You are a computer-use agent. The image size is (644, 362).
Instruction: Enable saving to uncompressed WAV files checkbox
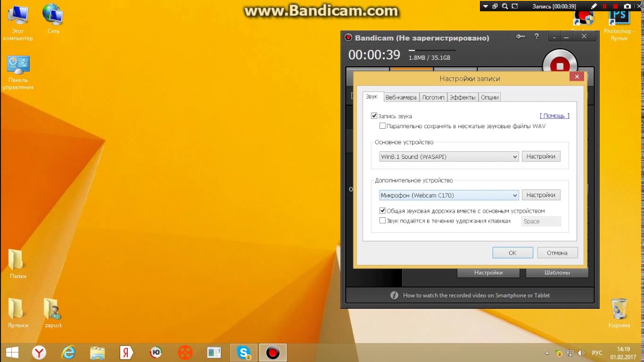[x=383, y=126]
